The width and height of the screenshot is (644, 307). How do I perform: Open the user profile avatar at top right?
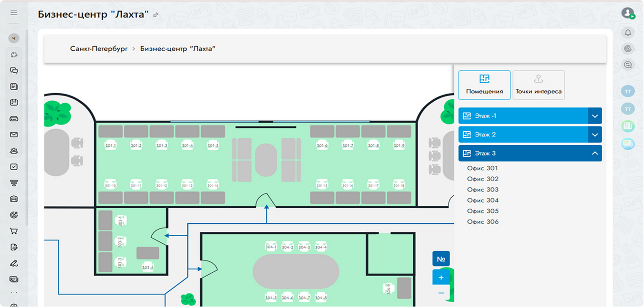click(x=628, y=13)
